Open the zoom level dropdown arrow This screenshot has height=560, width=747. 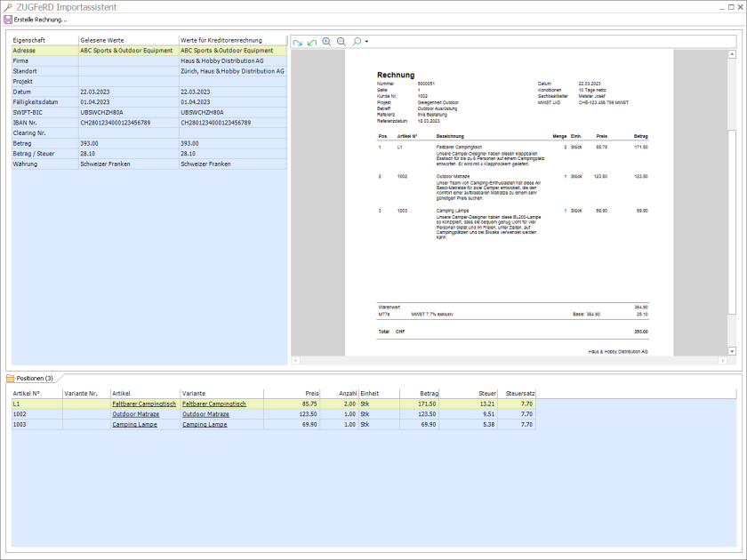(x=366, y=42)
